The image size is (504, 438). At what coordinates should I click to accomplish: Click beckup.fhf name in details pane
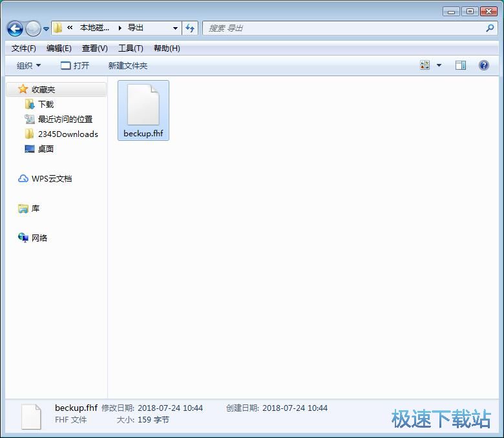[x=76, y=408]
